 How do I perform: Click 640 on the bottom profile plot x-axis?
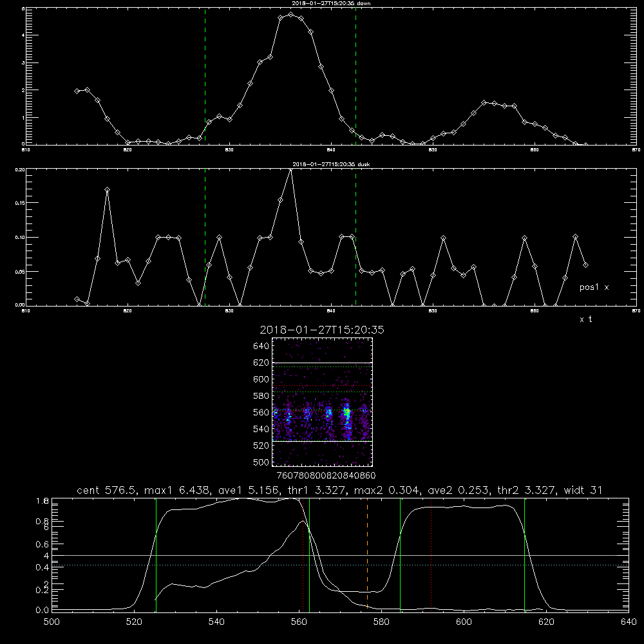(x=629, y=622)
